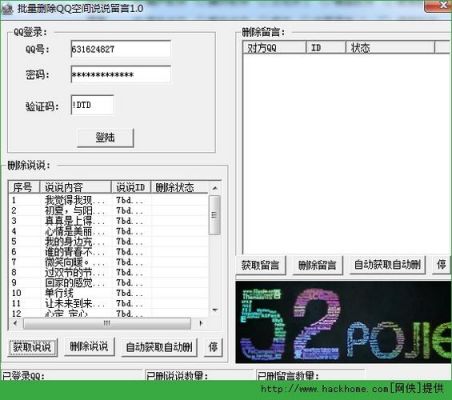Click 自动获取自动删 button under 删除留言 list

coord(387,265)
